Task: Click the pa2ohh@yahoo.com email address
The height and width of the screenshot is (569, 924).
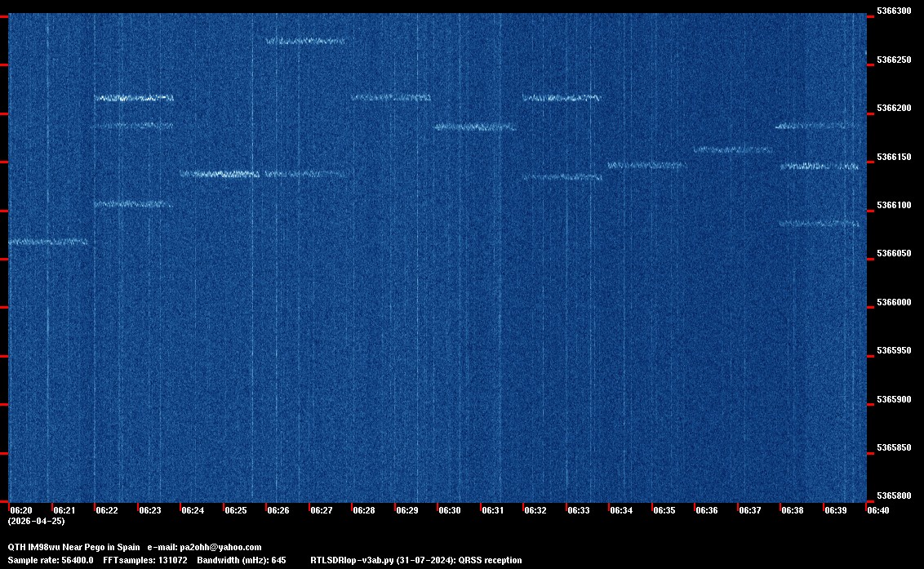Action: pyautogui.click(x=222, y=548)
